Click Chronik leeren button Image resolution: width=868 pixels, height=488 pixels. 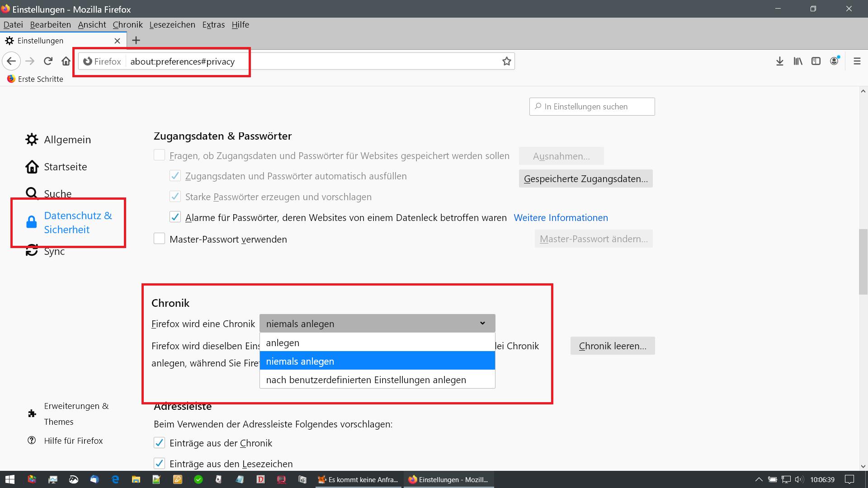(612, 346)
